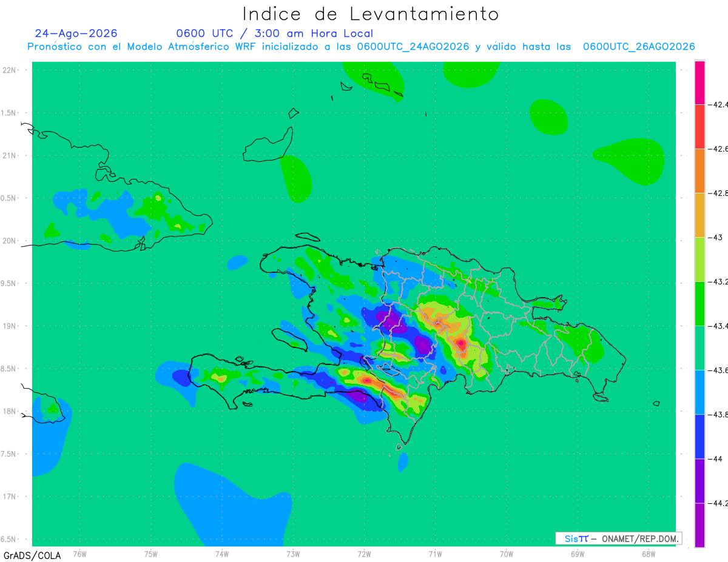Click the '19N' latitude label
The width and height of the screenshot is (728, 562).
(x=10, y=326)
